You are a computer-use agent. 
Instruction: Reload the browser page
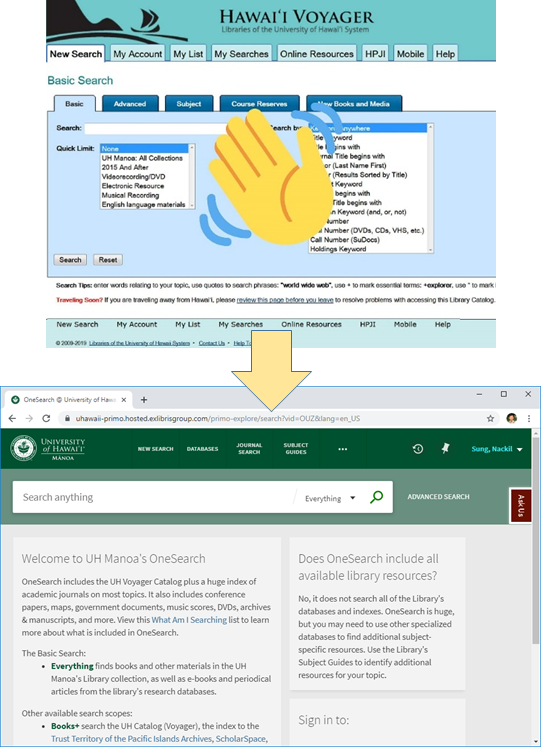pos(46,418)
